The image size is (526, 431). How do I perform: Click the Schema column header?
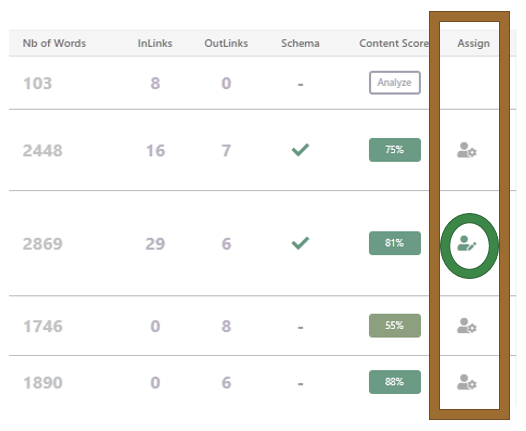coord(300,43)
